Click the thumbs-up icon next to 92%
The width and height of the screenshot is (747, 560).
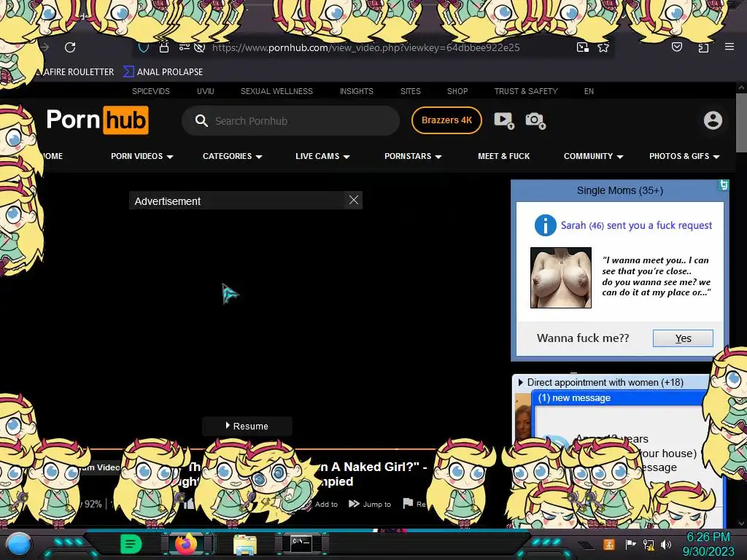[189, 503]
